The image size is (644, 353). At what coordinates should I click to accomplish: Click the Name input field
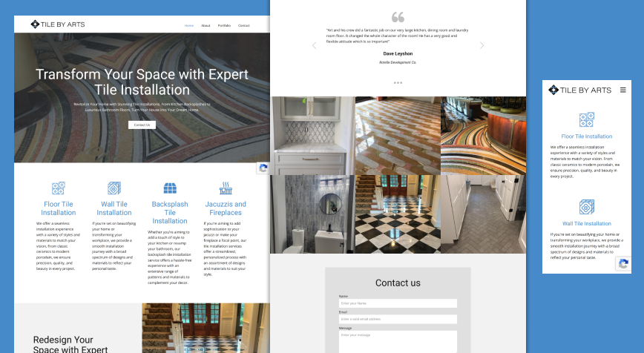pyautogui.click(x=398, y=303)
